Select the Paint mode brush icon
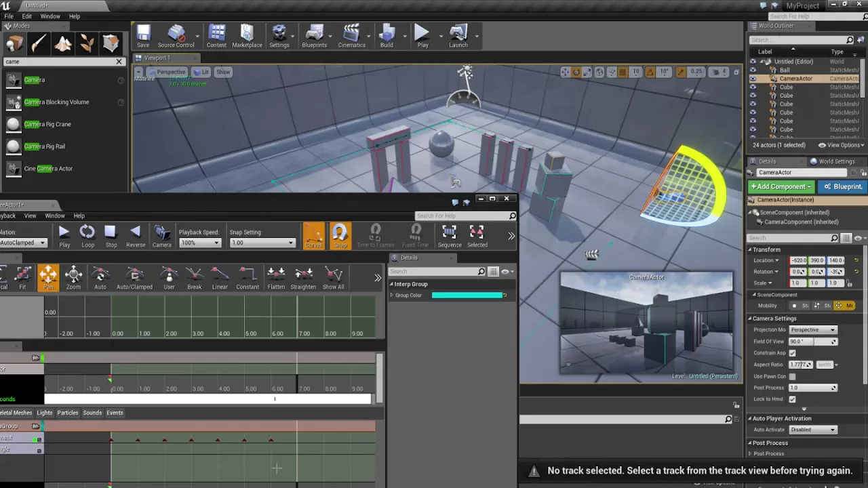 coord(39,44)
